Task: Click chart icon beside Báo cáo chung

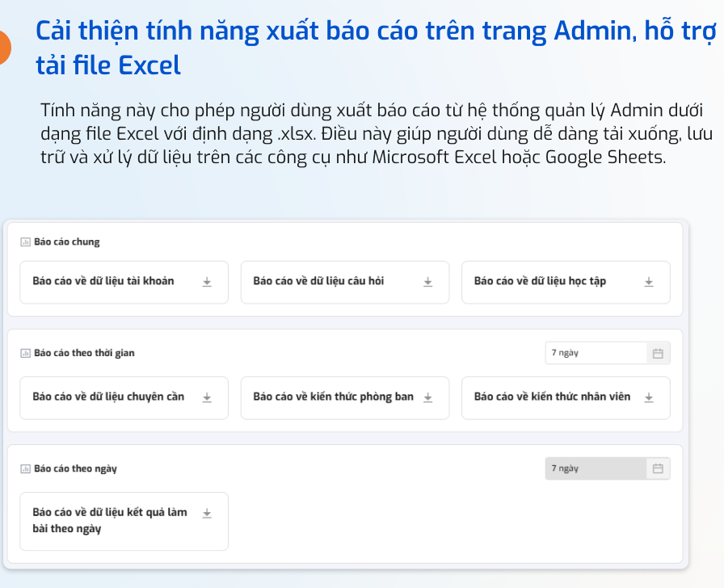Action: 25,241
